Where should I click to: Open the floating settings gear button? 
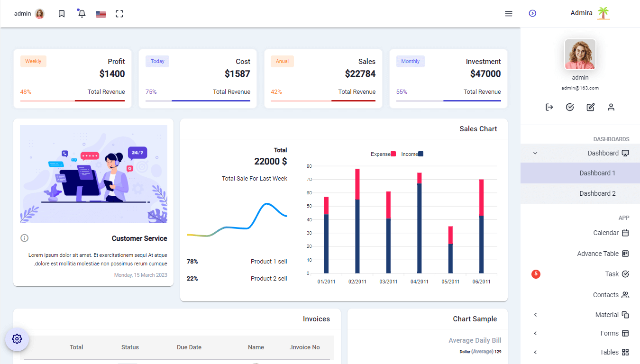[x=17, y=339]
